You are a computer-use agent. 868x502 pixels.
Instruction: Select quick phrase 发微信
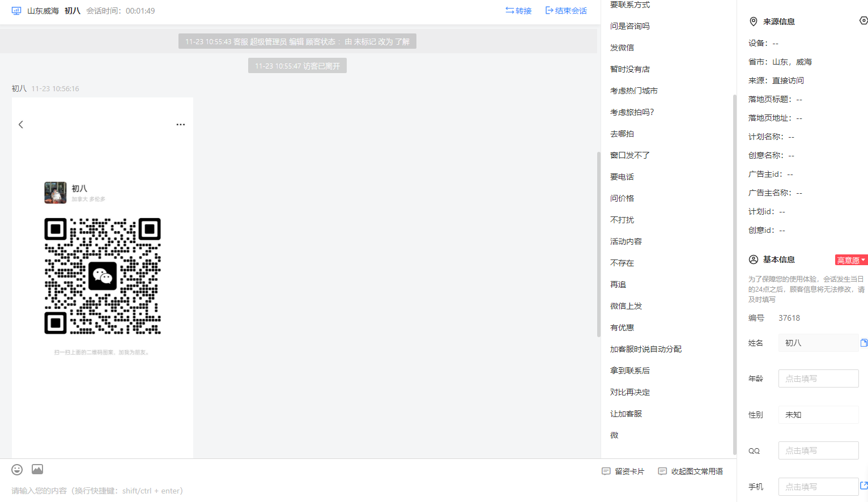(622, 48)
